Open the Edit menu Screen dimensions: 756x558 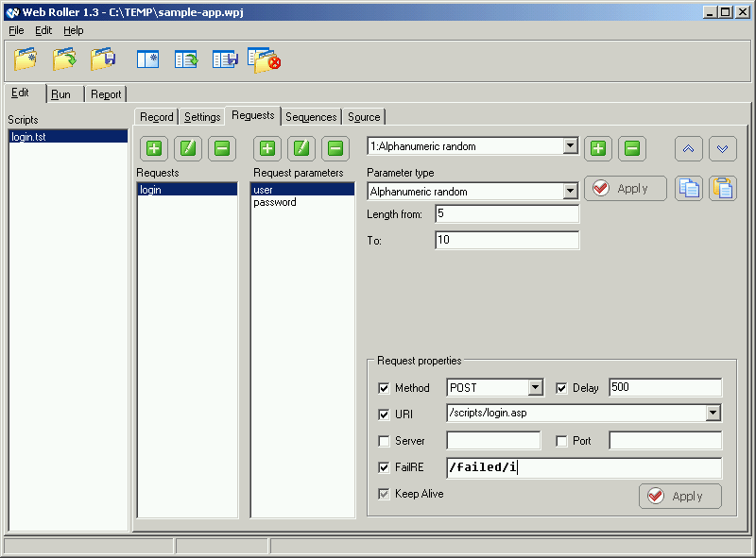click(43, 30)
